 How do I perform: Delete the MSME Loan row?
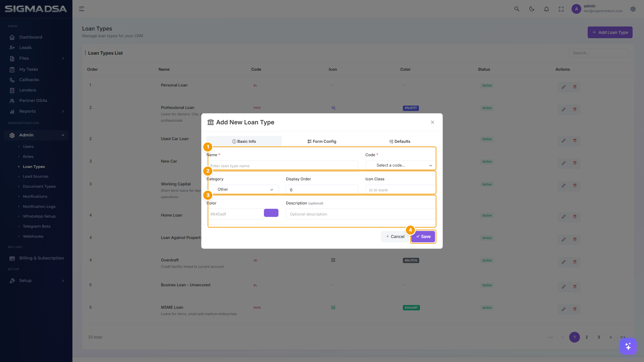(x=575, y=309)
